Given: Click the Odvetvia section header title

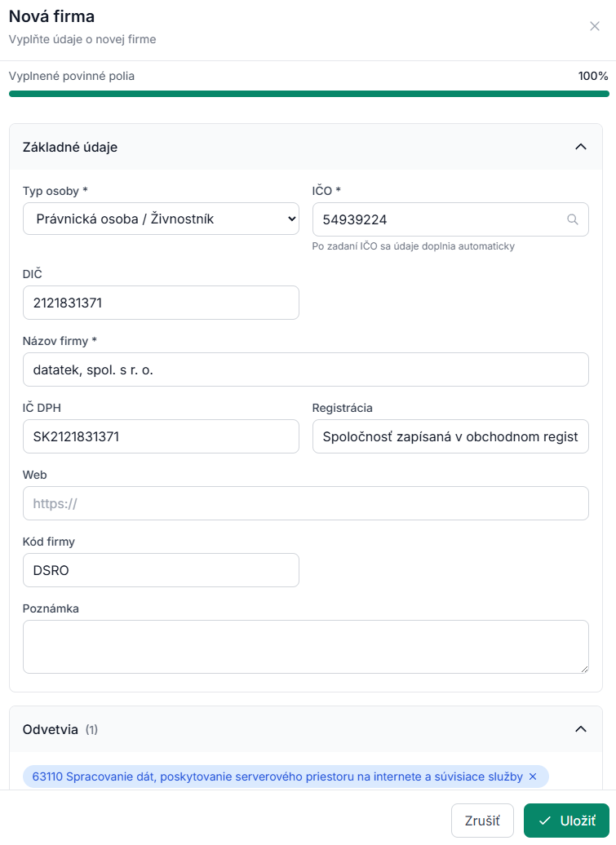Looking at the screenshot, I should (50, 729).
